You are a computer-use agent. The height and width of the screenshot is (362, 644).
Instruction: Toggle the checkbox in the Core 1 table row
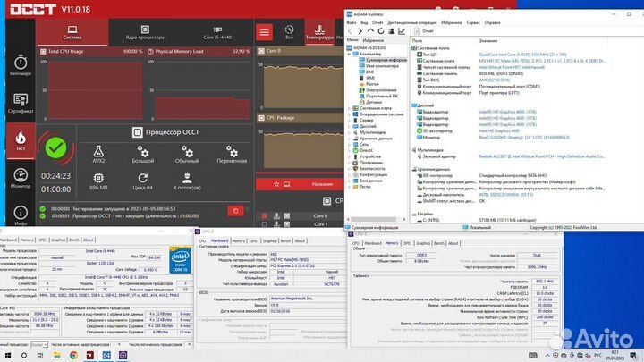264,224
